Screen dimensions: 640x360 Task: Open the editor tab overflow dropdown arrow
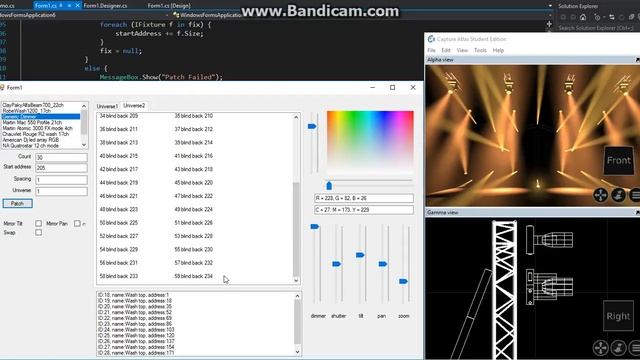[550, 6]
